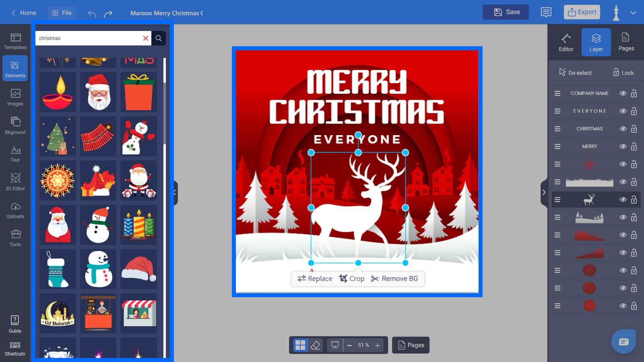Hide the CHRISTMAS layer
Image resolution: width=644 pixels, height=362 pixels.
coord(623,129)
